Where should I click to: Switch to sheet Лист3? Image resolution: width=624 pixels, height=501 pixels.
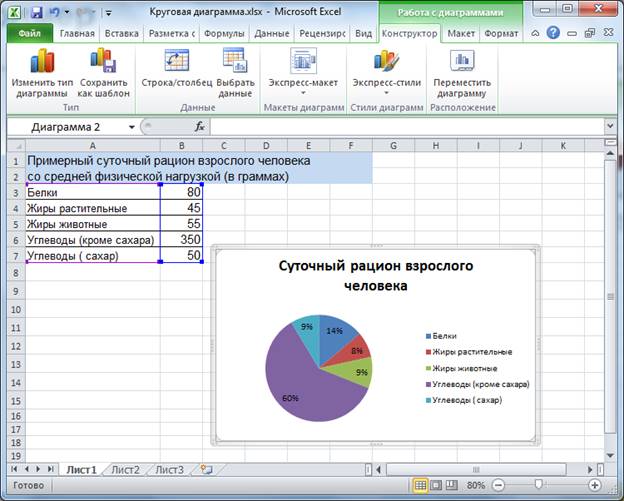pyautogui.click(x=169, y=470)
